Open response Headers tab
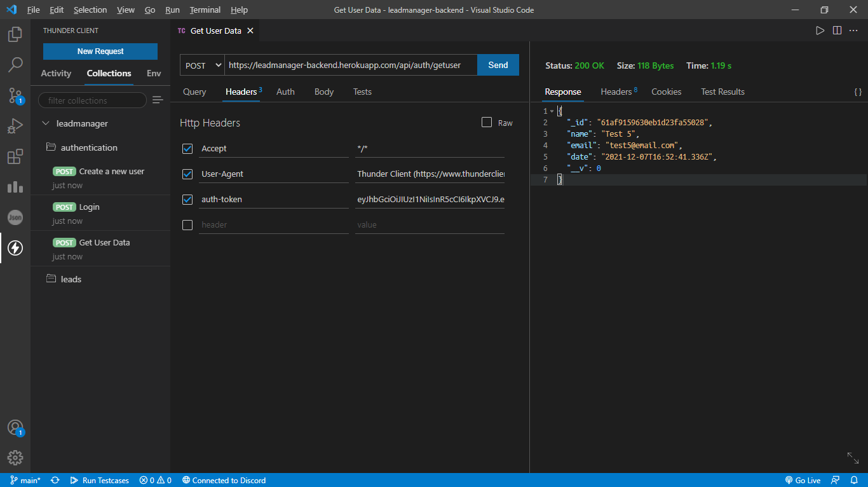The image size is (868, 487). (x=619, y=92)
